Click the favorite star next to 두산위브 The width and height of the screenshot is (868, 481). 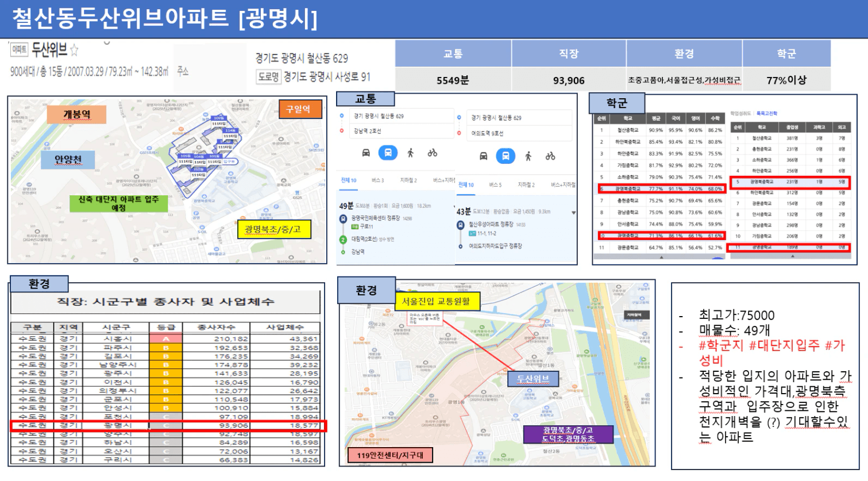(74, 51)
